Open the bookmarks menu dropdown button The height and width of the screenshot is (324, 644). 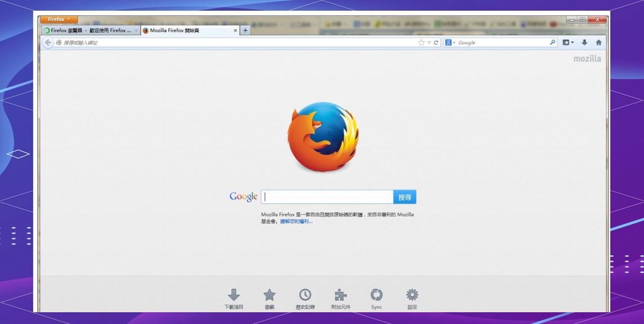tap(568, 43)
